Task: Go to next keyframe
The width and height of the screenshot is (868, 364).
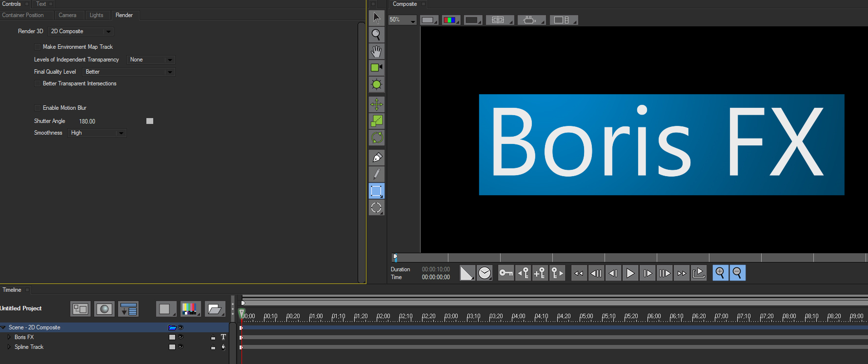Action: pyautogui.click(x=557, y=273)
